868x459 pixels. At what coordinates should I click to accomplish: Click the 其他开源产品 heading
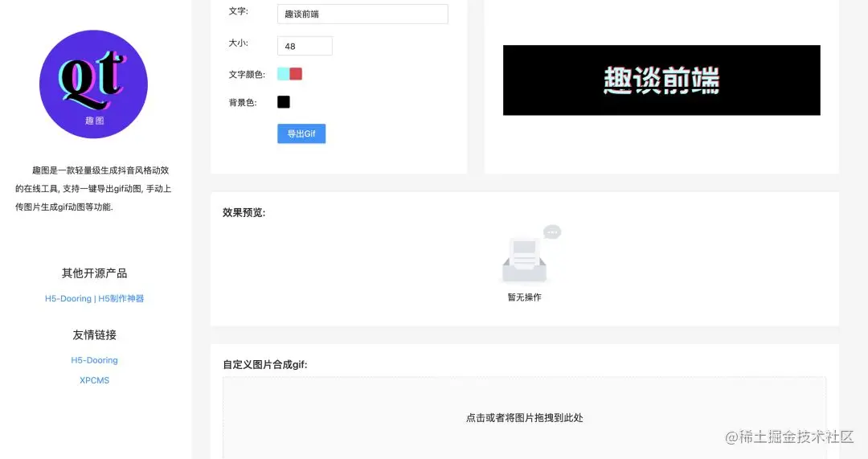94,273
